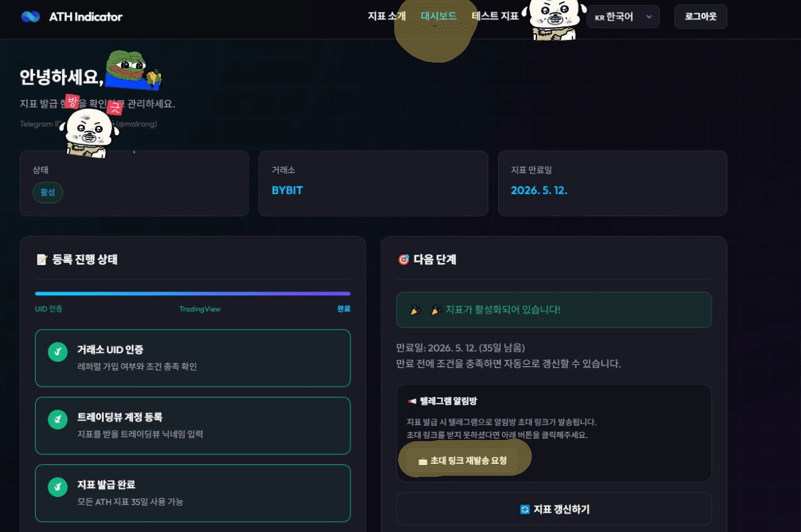Click the 로그아웃 button

[x=700, y=17]
